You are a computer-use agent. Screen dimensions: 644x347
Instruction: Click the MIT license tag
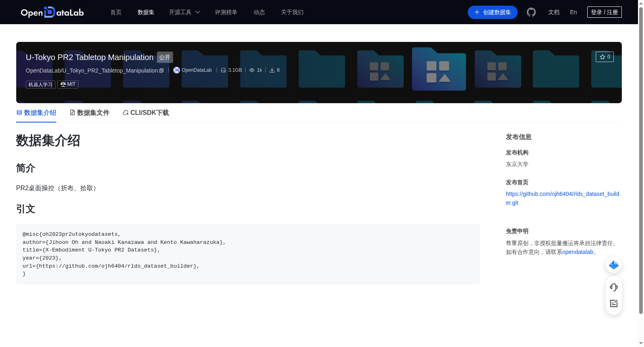[x=68, y=85]
